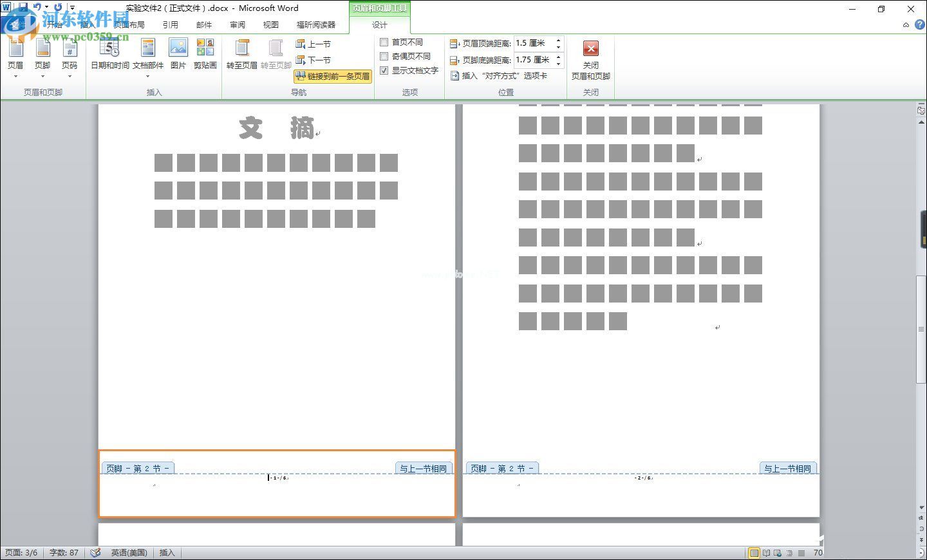Open the 视图 ribbon tab
The width and height of the screenshot is (927, 560).
point(271,24)
